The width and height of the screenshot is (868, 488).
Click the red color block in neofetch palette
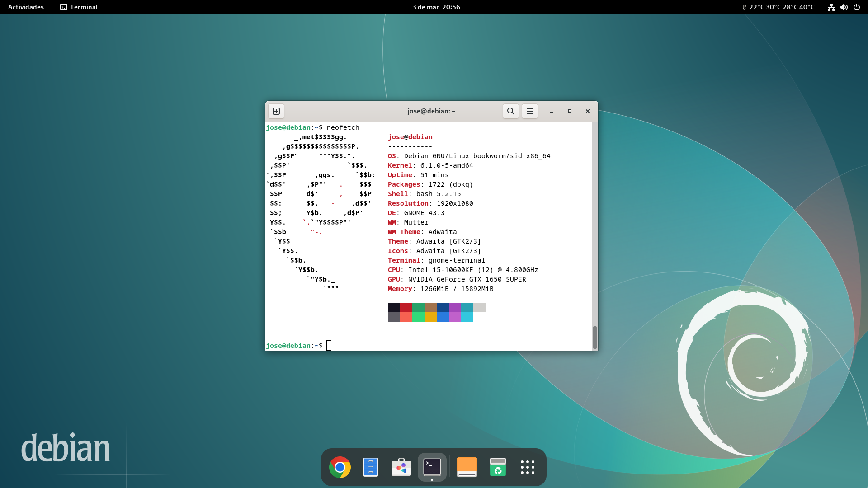[x=406, y=308]
